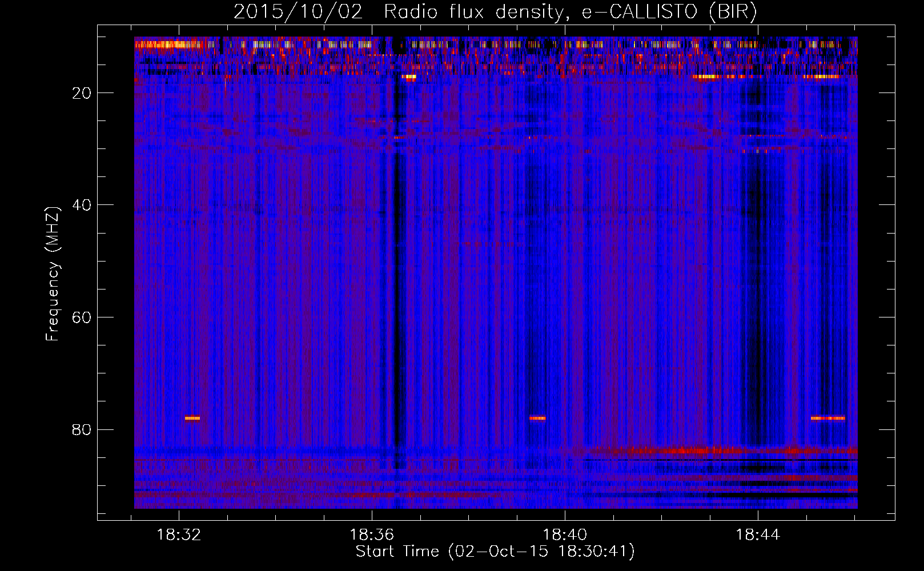Viewport: 924px width, 571px height.
Task: Click the 18:44 time tick label
Action: coord(758,535)
